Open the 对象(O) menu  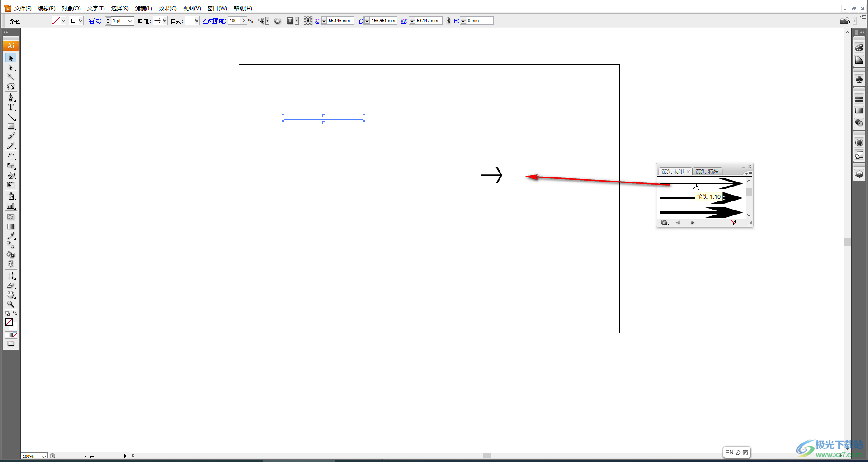71,9
